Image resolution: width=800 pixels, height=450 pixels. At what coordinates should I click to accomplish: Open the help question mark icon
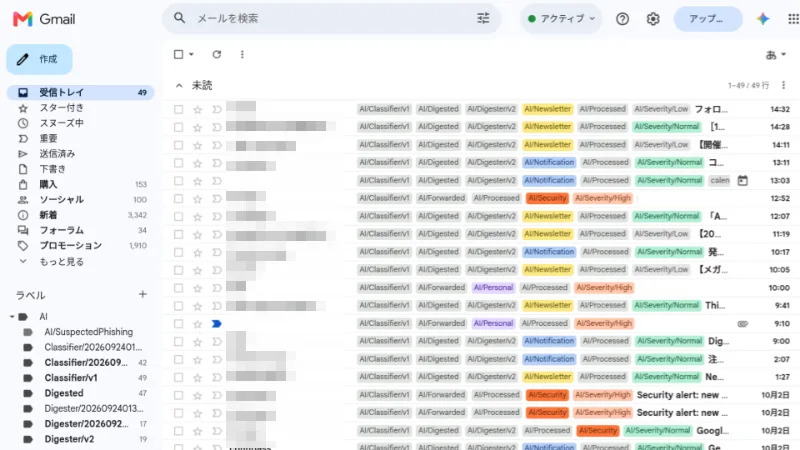(622, 19)
